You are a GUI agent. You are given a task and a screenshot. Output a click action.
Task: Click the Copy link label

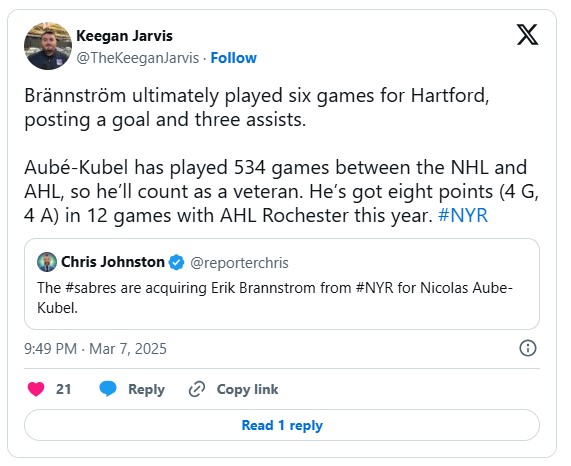coord(247,389)
